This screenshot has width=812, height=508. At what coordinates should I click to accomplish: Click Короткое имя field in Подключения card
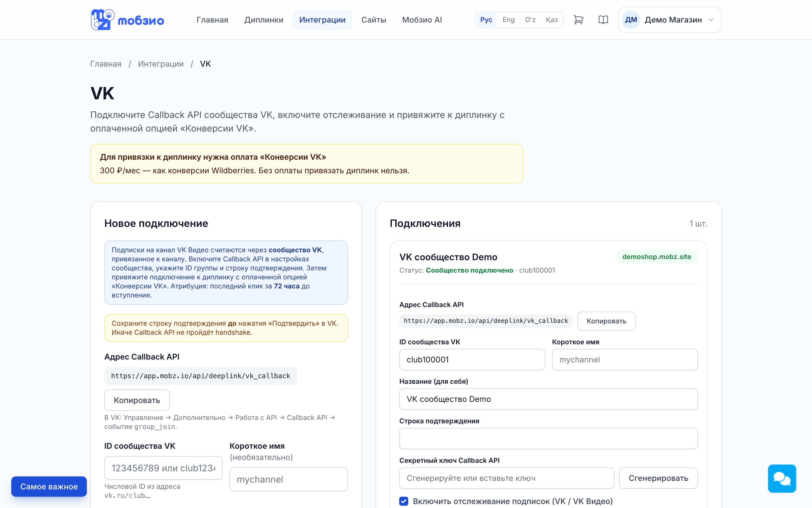pos(625,360)
